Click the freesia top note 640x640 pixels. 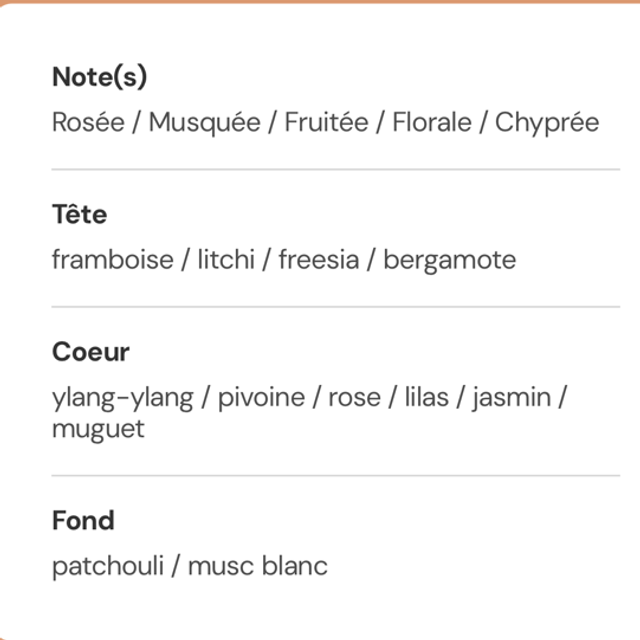coord(318,261)
